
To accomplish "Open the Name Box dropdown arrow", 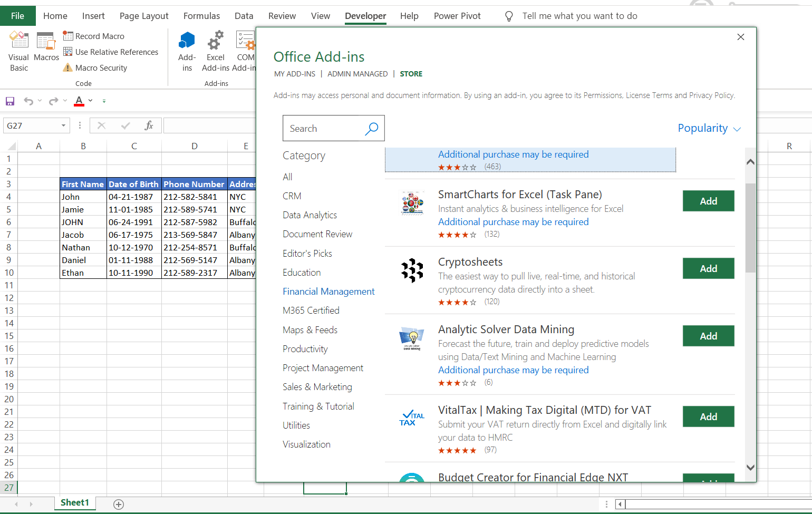I will click(63, 125).
